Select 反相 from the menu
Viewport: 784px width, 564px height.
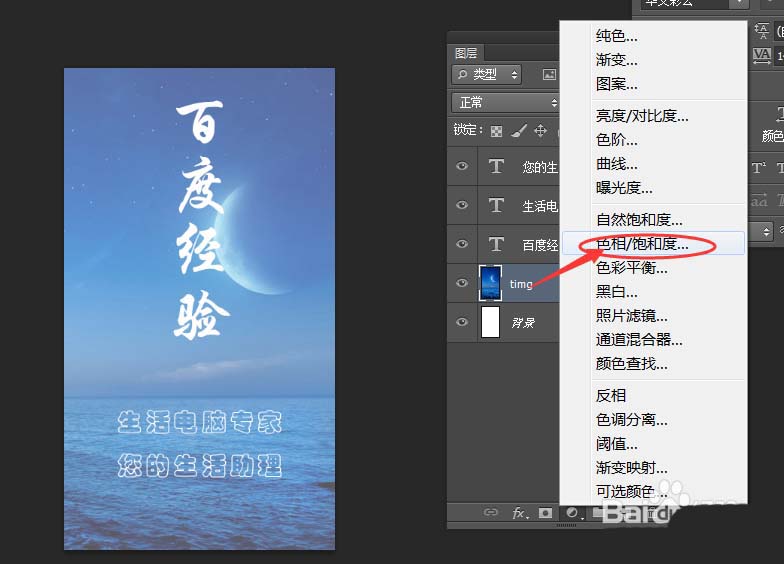pyautogui.click(x=610, y=396)
